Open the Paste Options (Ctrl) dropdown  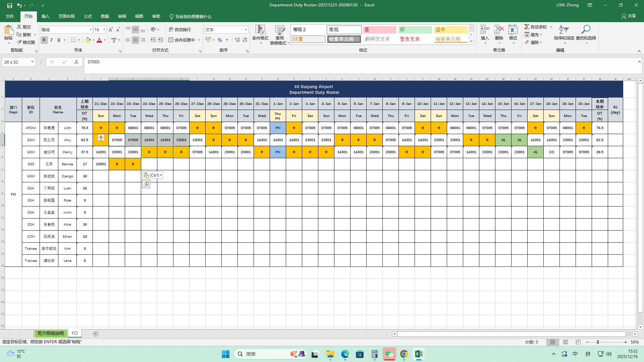[153, 175]
